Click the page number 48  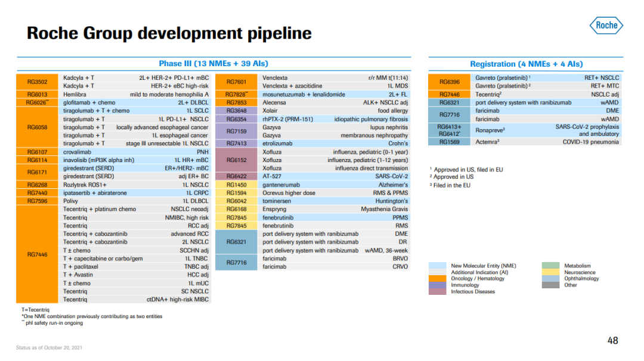612,341
